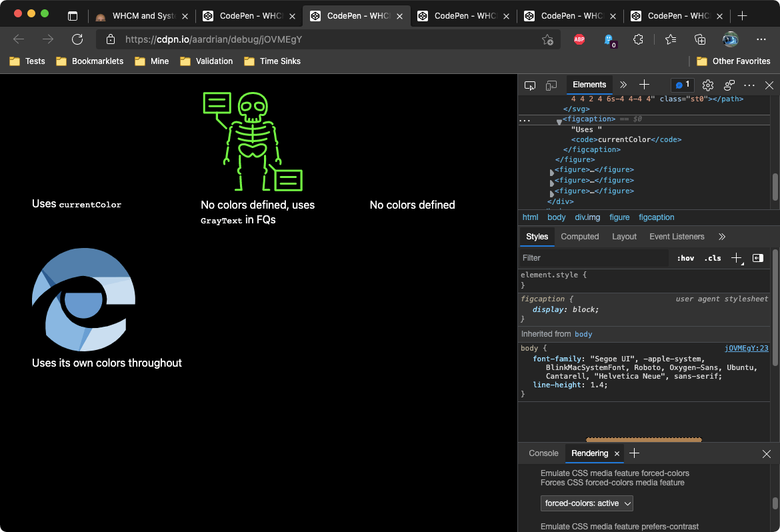This screenshot has width=780, height=532.
Task: Click the browser Forward arrow
Action: [48, 39]
